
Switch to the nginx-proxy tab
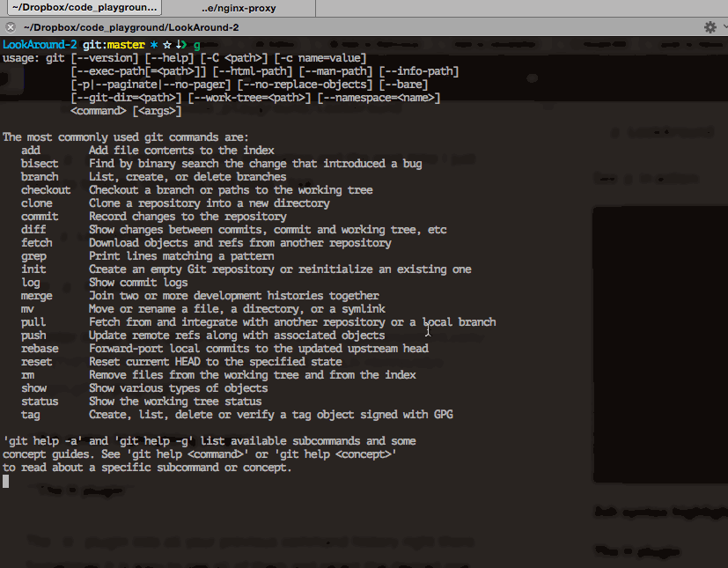coord(244,8)
